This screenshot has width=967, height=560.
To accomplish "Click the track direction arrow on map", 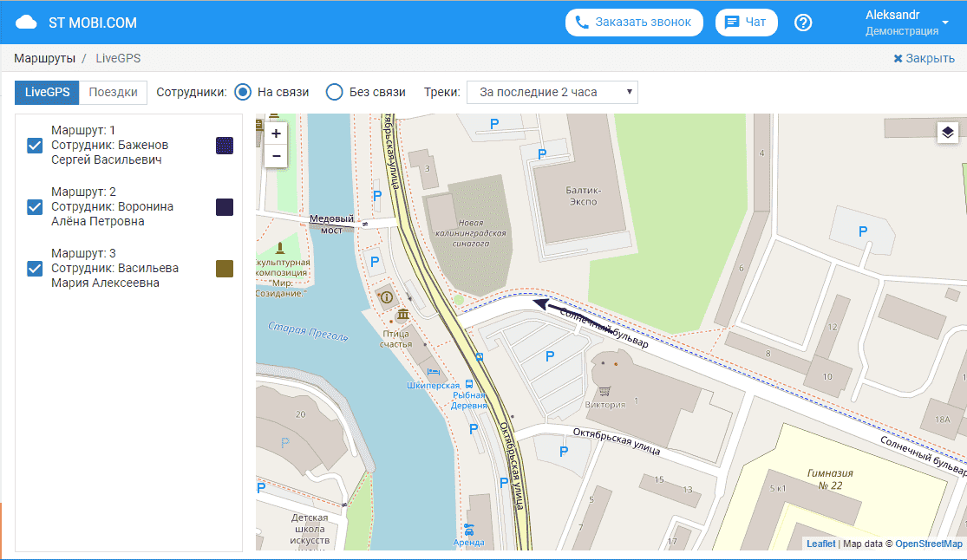I will point(542,303).
